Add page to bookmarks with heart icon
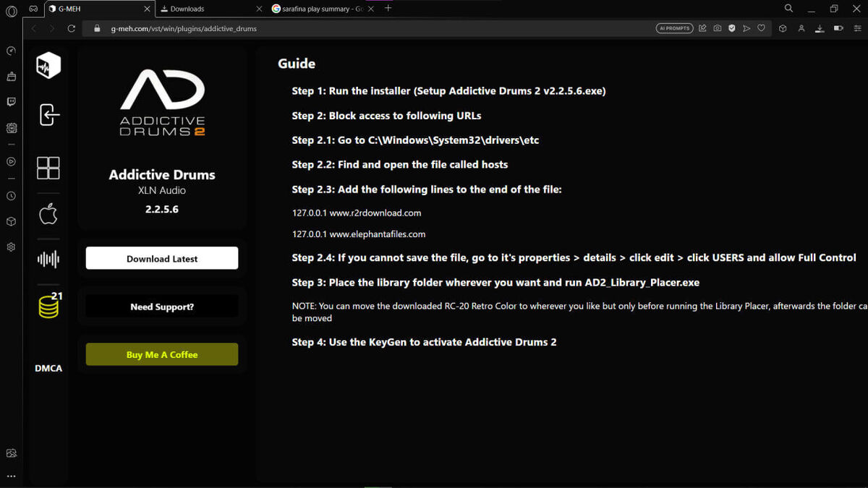The image size is (868, 488). (x=761, y=28)
